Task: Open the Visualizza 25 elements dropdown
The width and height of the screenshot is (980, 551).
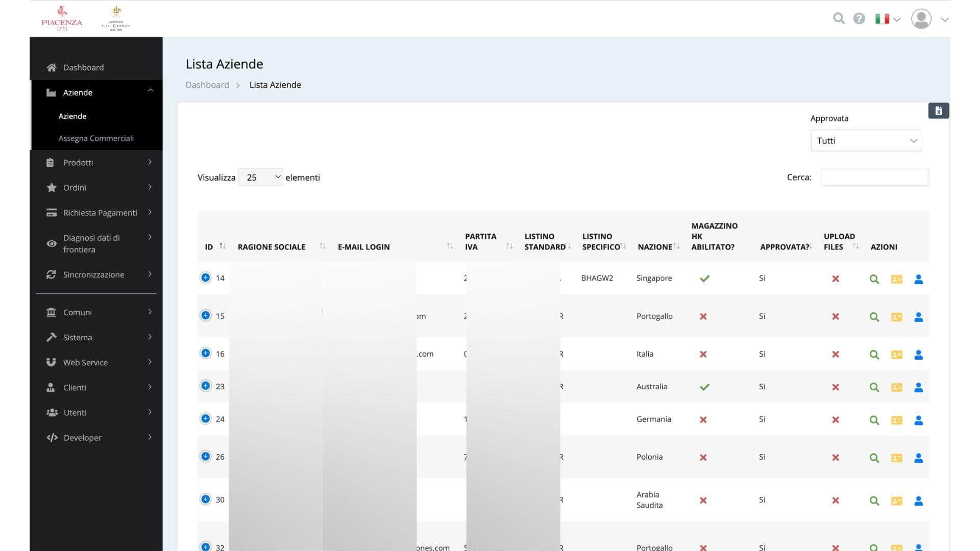Action: coord(260,177)
